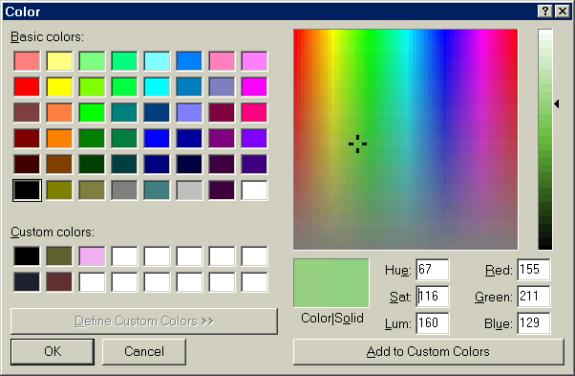Click the crosshair marker in the color spectrum
Screen dimensions: 575x376
coord(358,144)
